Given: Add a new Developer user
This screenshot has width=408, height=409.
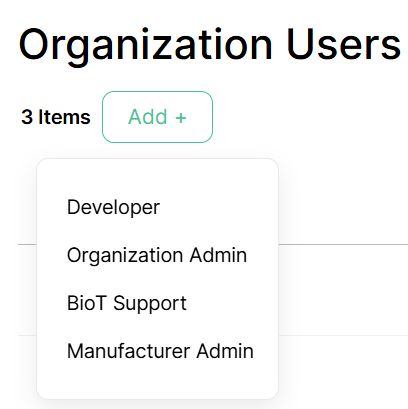Looking at the screenshot, I should click(x=113, y=207).
